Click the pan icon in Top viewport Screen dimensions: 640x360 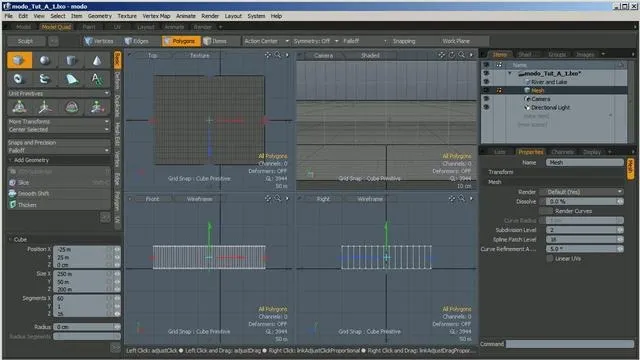click(268, 55)
